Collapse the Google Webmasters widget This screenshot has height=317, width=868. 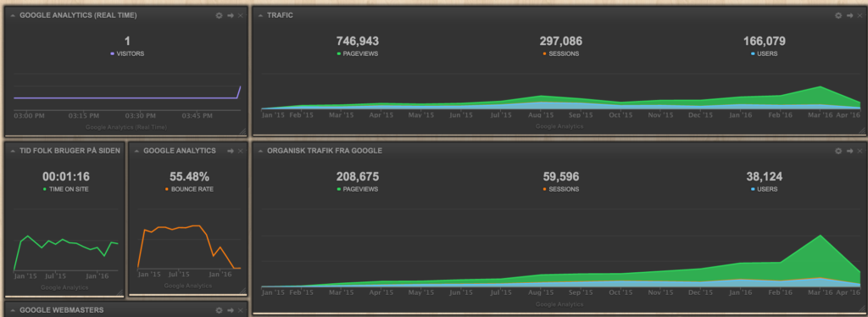coord(13,310)
